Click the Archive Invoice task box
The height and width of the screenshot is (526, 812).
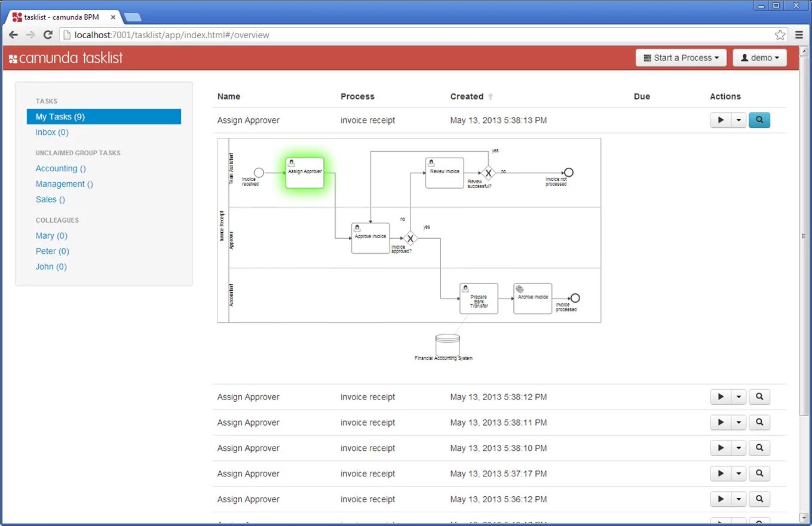point(533,299)
